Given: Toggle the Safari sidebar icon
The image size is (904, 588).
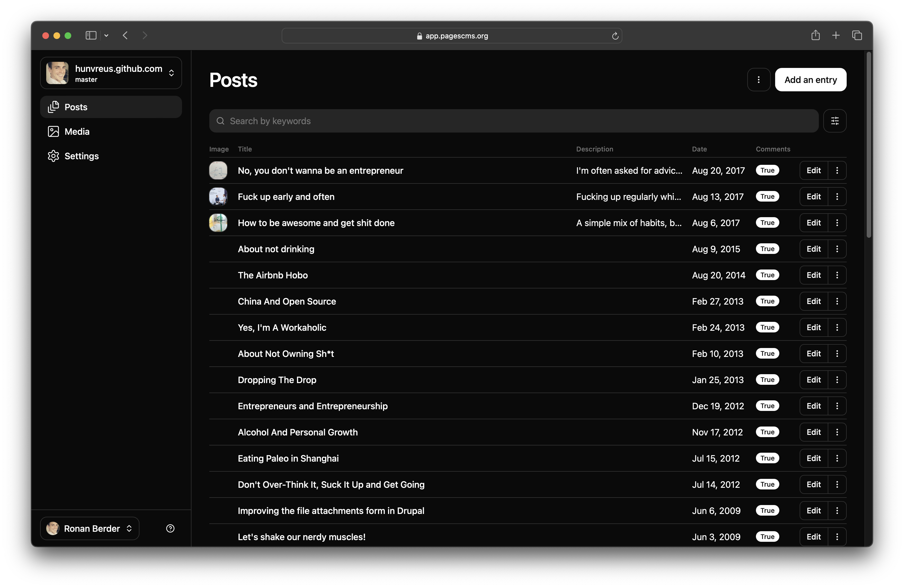Looking at the screenshot, I should click(x=91, y=35).
